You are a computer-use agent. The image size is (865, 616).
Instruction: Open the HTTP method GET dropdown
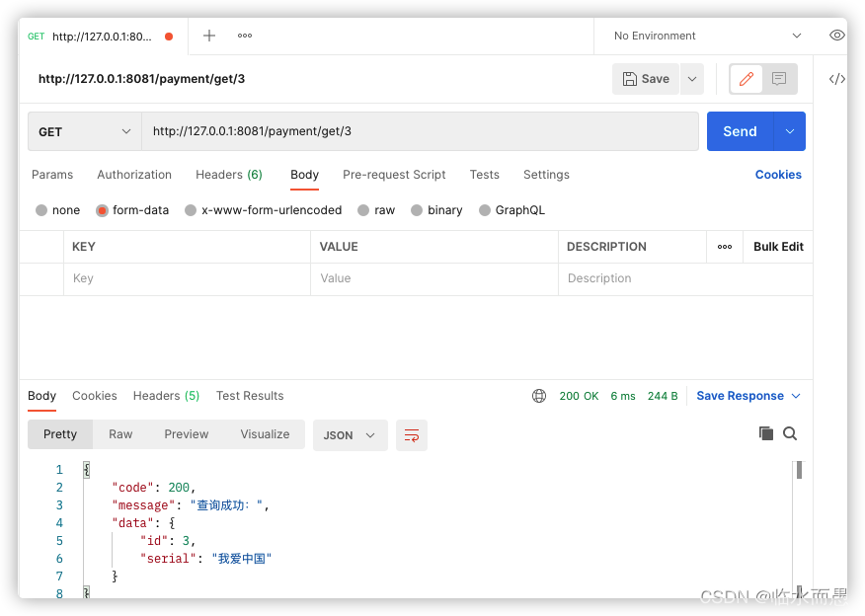84,131
